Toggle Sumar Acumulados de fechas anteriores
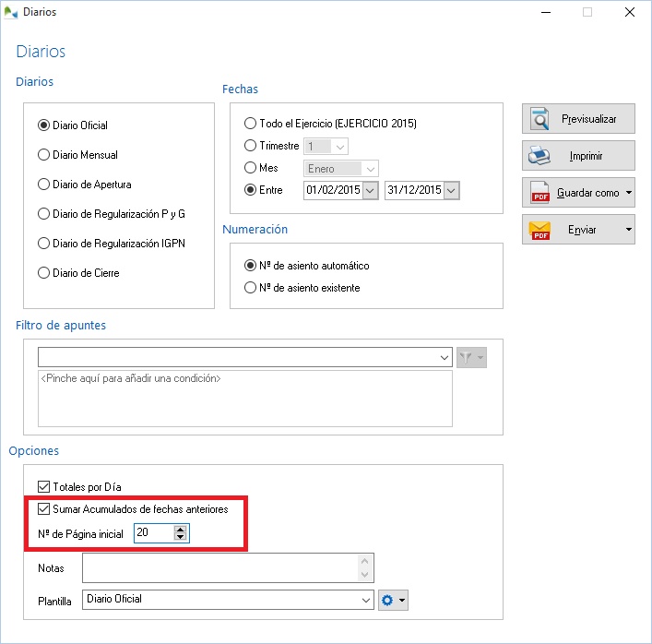The width and height of the screenshot is (652, 644). 42,508
